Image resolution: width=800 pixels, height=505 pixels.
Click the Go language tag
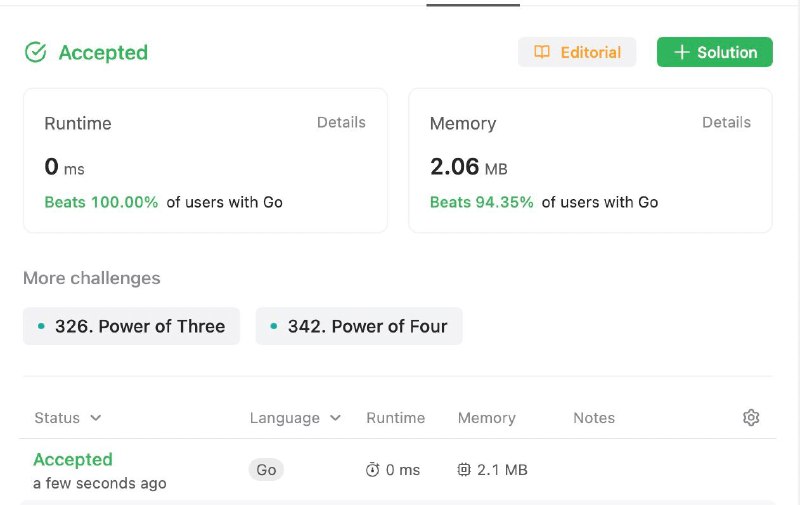(x=266, y=469)
